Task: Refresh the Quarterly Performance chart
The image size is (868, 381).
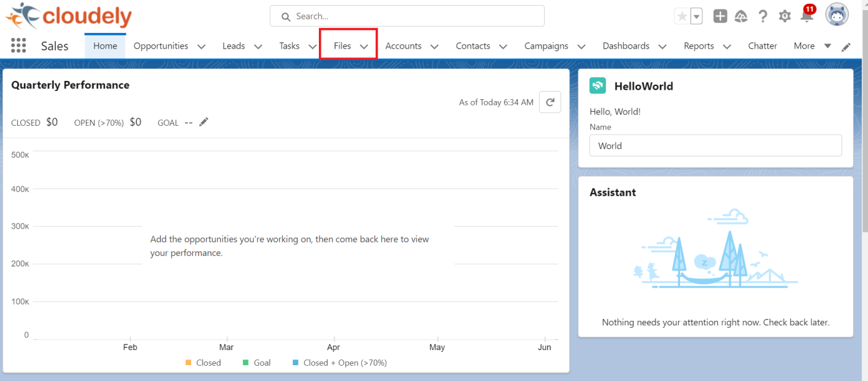Action: tap(550, 102)
